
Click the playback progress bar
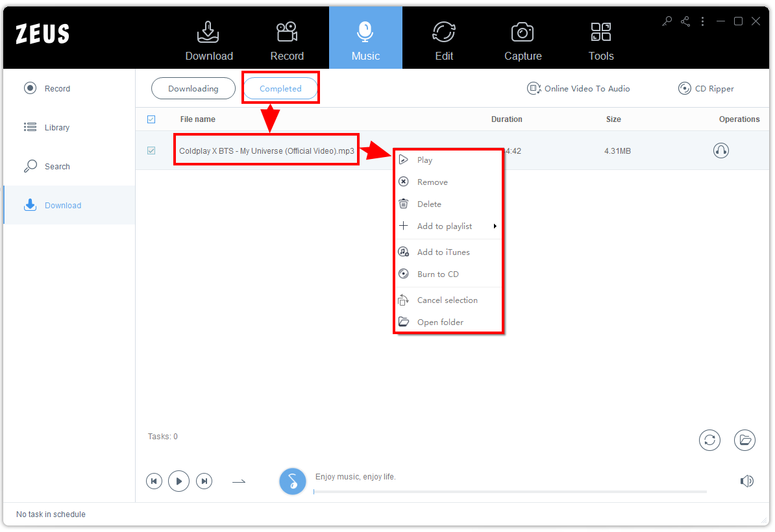(510, 492)
